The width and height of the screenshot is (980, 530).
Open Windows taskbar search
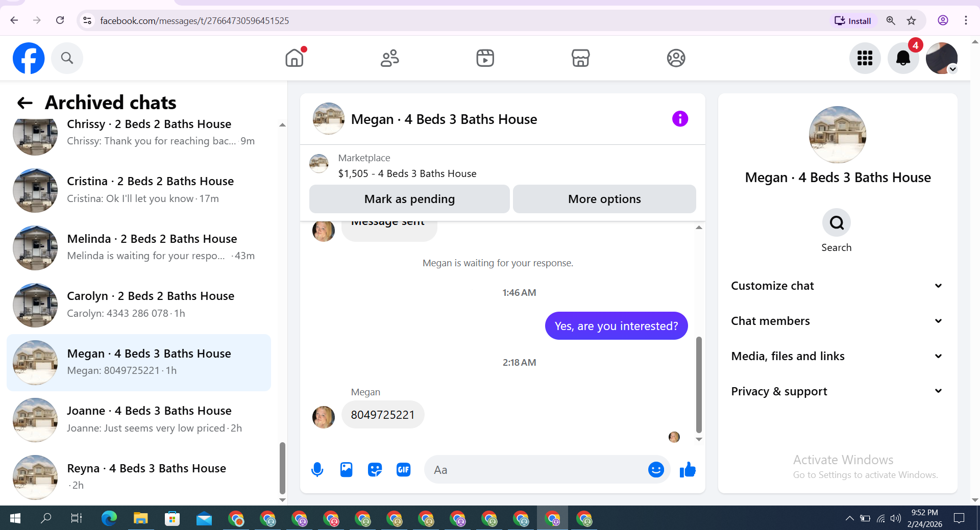46,518
